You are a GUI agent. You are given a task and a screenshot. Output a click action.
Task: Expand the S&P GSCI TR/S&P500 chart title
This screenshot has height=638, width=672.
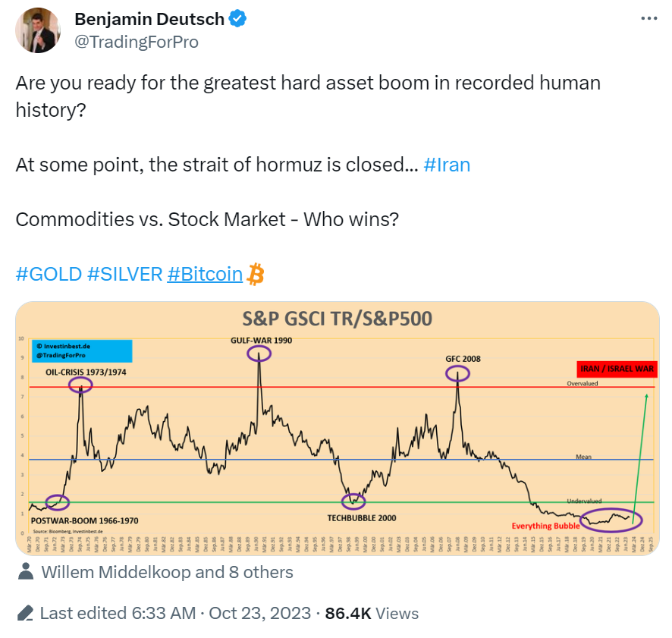click(338, 319)
